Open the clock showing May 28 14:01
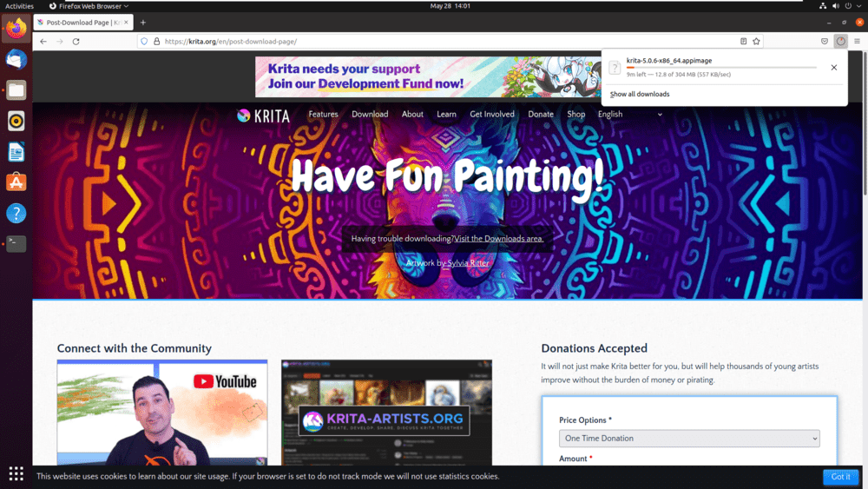The width and height of the screenshot is (868, 489). [x=450, y=6]
